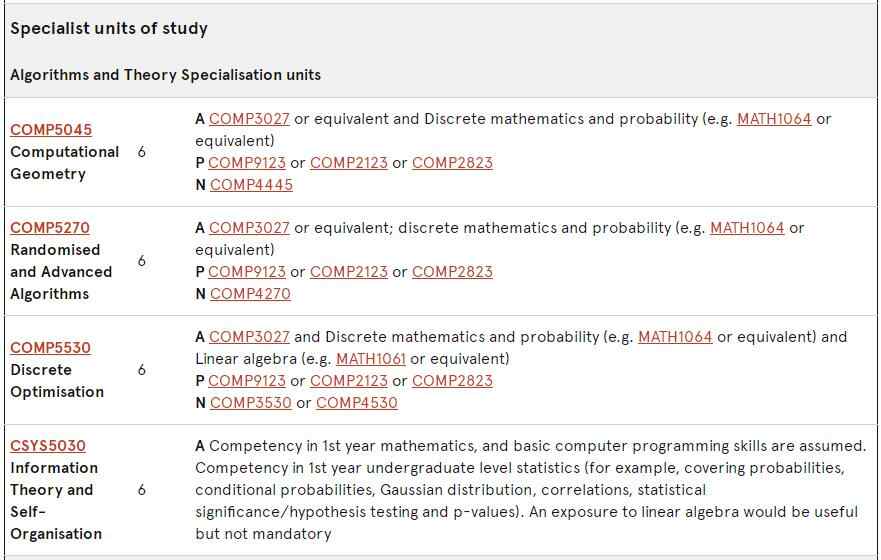Click COMP2823 prerequisite in COMP5045 row
The width and height of the screenshot is (881, 560).
coord(452,163)
